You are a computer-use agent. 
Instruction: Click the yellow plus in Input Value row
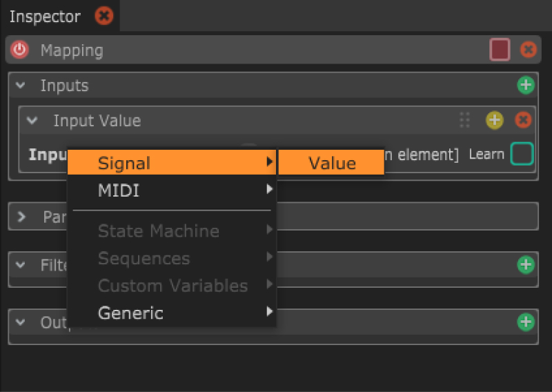point(495,121)
